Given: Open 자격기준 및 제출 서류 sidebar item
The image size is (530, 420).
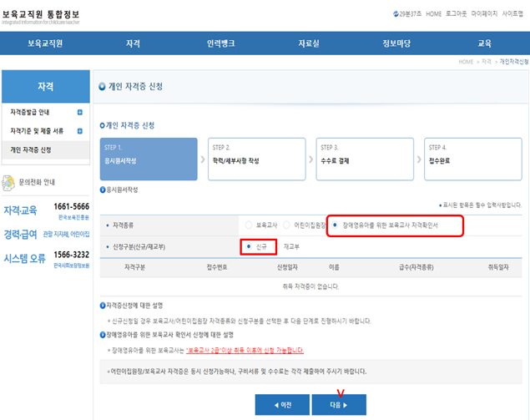Looking at the screenshot, I should click(x=37, y=131).
